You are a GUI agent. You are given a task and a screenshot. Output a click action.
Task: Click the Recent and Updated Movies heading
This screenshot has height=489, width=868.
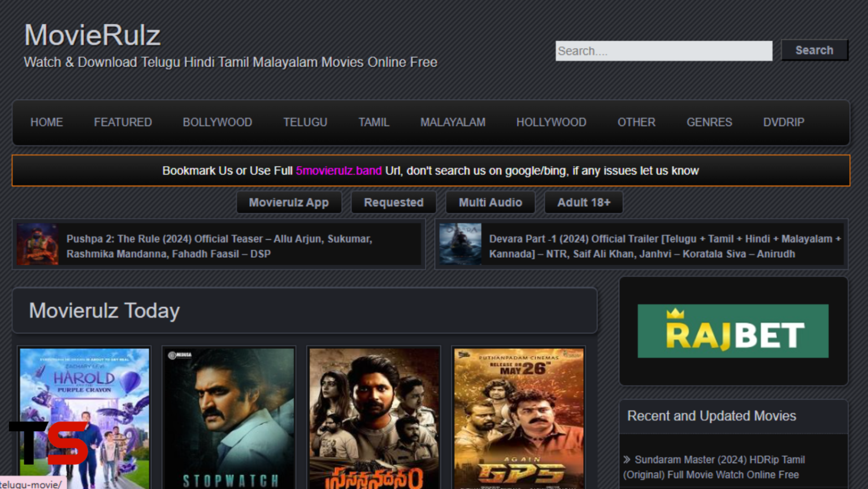pos(711,416)
